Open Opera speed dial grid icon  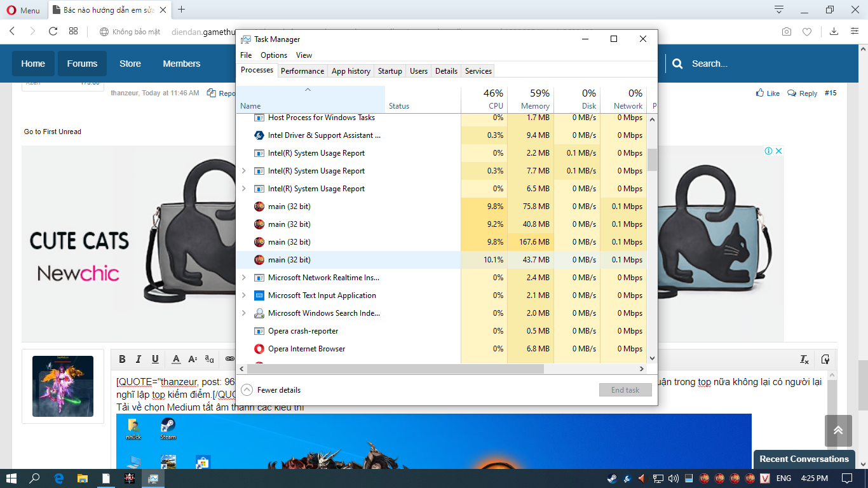(x=73, y=31)
